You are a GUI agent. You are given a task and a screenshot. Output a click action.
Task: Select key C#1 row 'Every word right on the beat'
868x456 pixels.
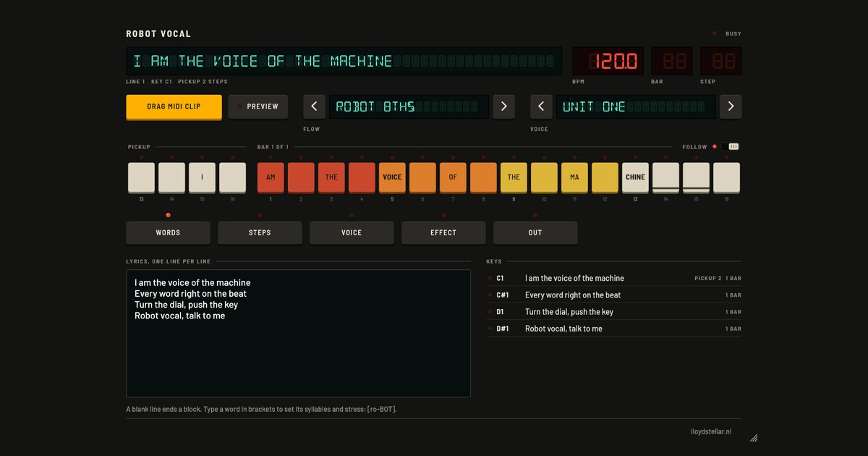pos(614,295)
